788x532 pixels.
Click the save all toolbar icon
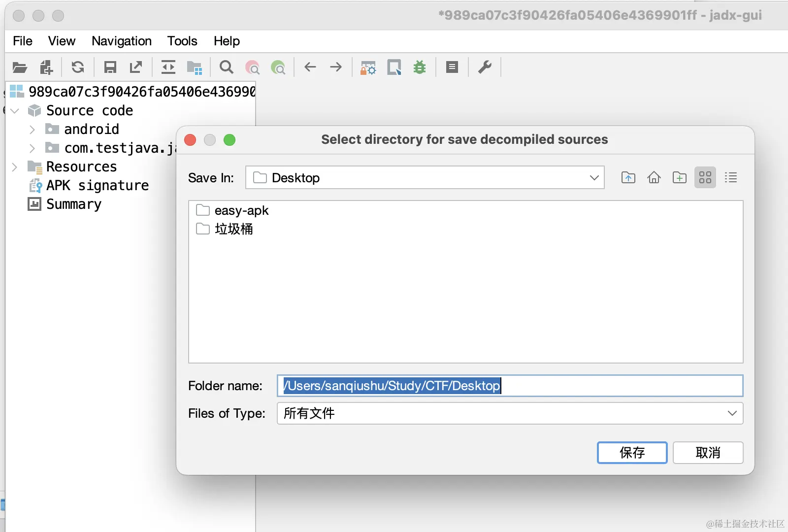click(110, 67)
